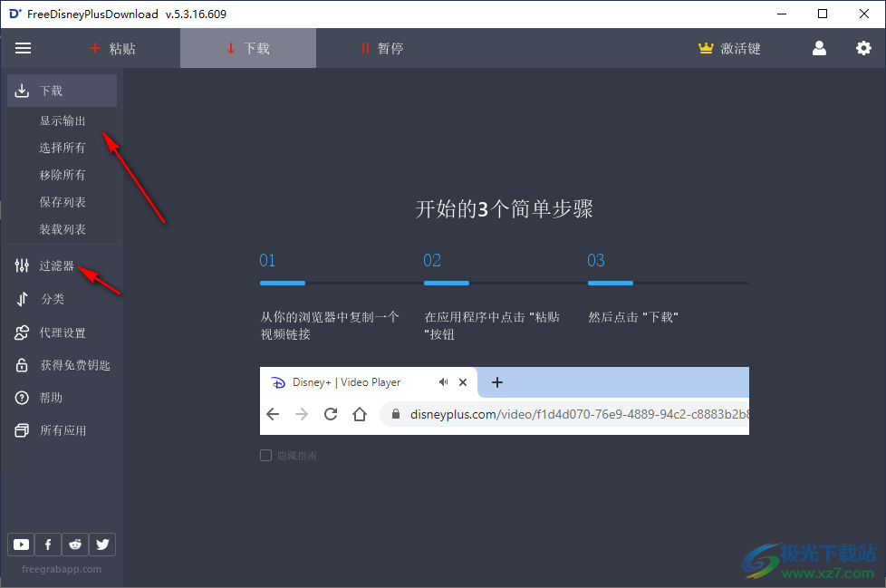Choose 保存列表 menu entry
This screenshot has height=588, width=886.
coord(63,202)
